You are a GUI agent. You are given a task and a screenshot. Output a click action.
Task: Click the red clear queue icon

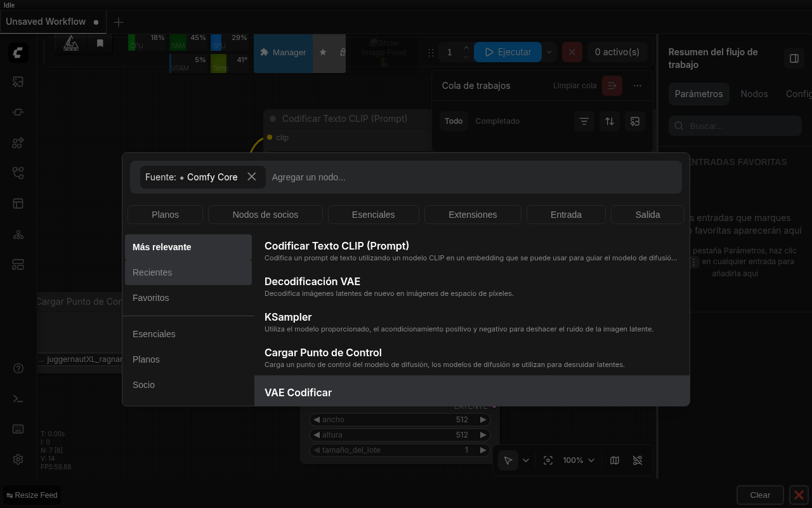(x=612, y=86)
